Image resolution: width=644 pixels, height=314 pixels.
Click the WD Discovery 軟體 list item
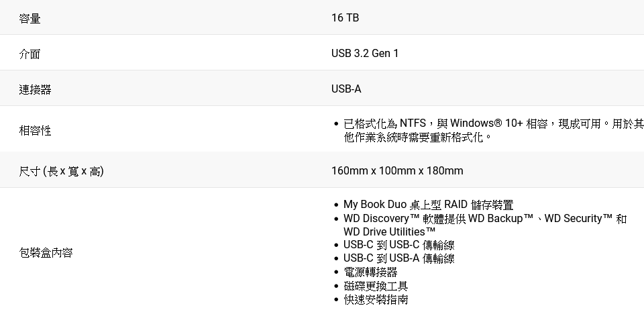484,219
